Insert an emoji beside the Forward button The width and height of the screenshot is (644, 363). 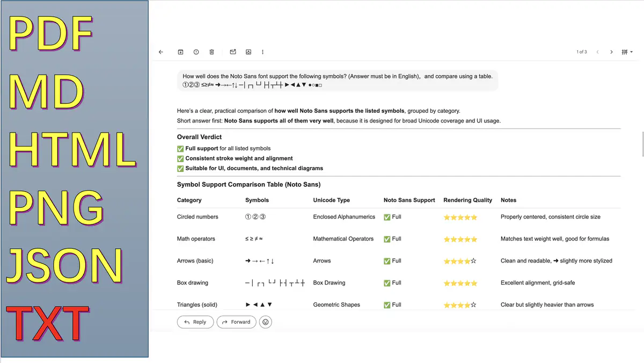265,322
